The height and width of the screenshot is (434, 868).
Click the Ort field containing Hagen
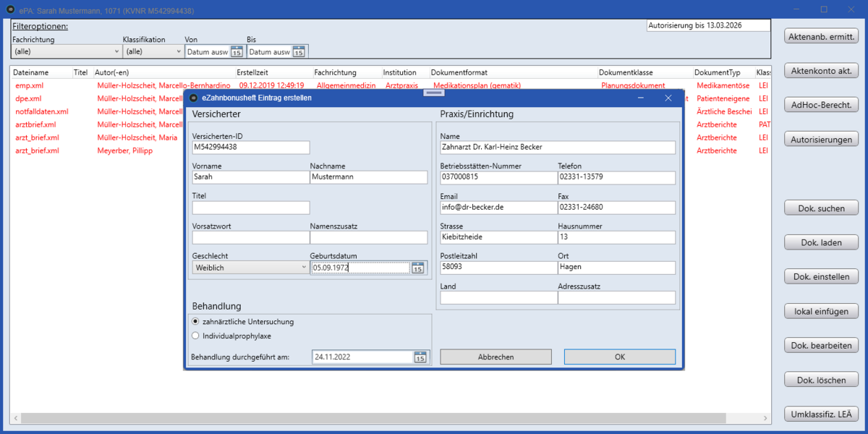tap(617, 268)
